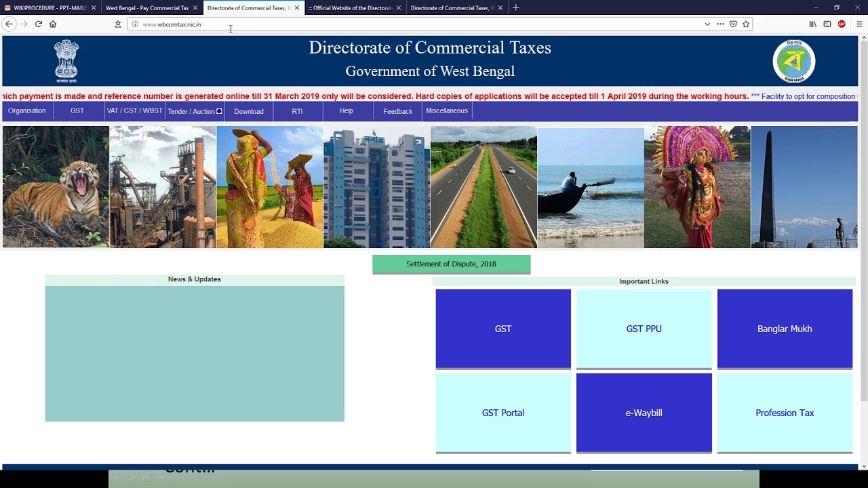Screen dimensions: 868x488
Task: Open the Feedback menu item
Action: point(397,111)
